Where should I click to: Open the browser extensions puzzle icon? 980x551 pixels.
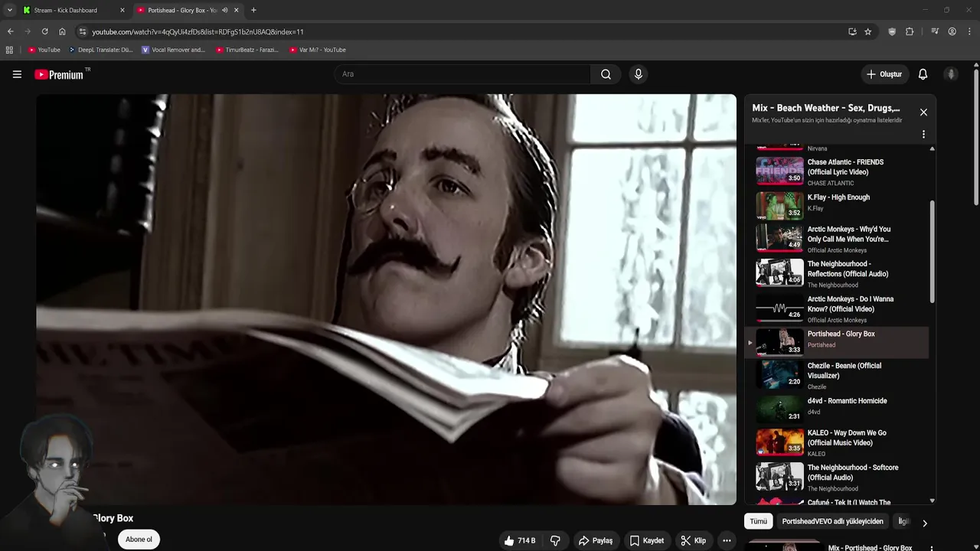(910, 31)
